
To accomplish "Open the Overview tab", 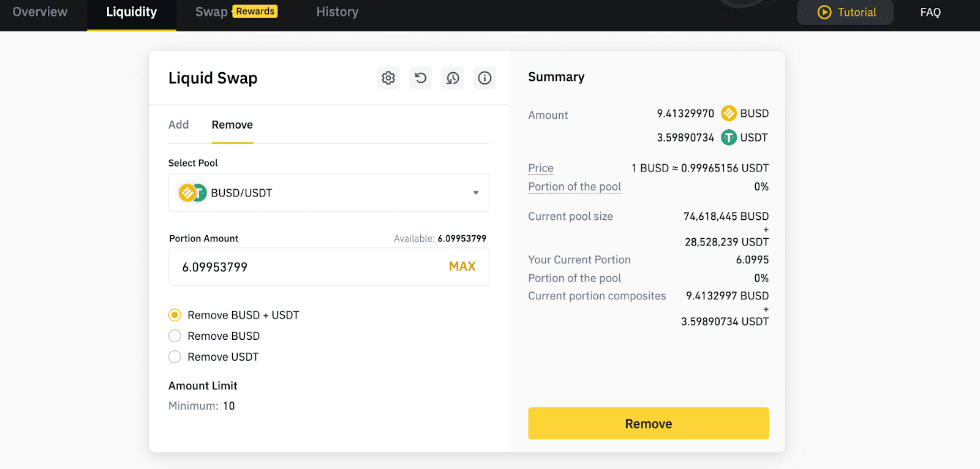I will [x=40, y=12].
